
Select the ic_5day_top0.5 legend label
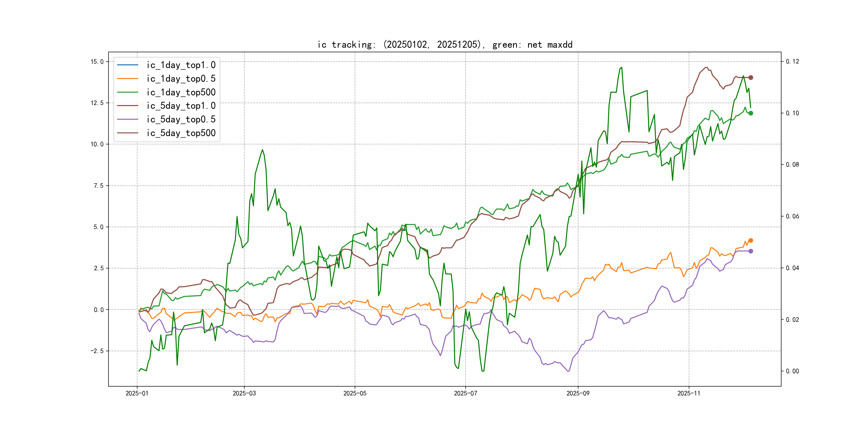(181, 119)
